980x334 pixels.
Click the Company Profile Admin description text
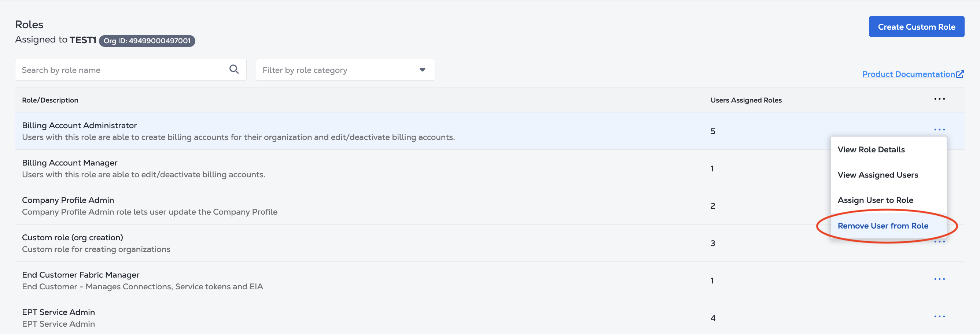pyautogui.click(x=150, y=212)
